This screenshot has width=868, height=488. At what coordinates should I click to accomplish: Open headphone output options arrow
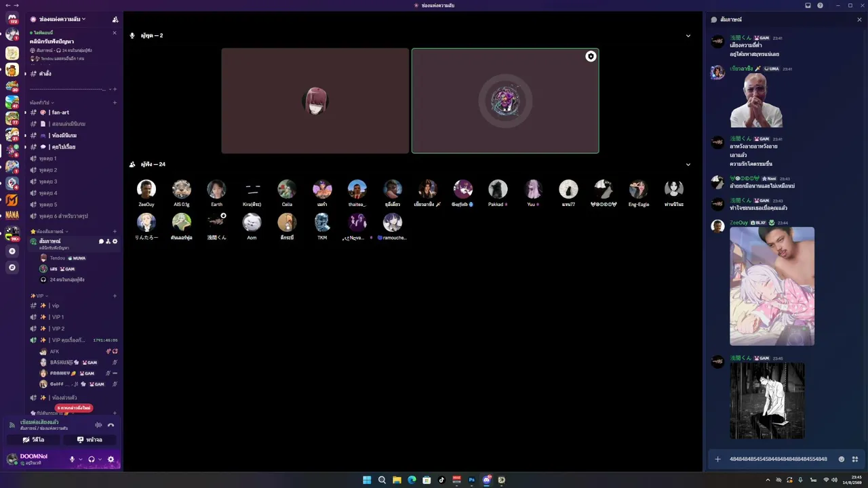(100, 460)
